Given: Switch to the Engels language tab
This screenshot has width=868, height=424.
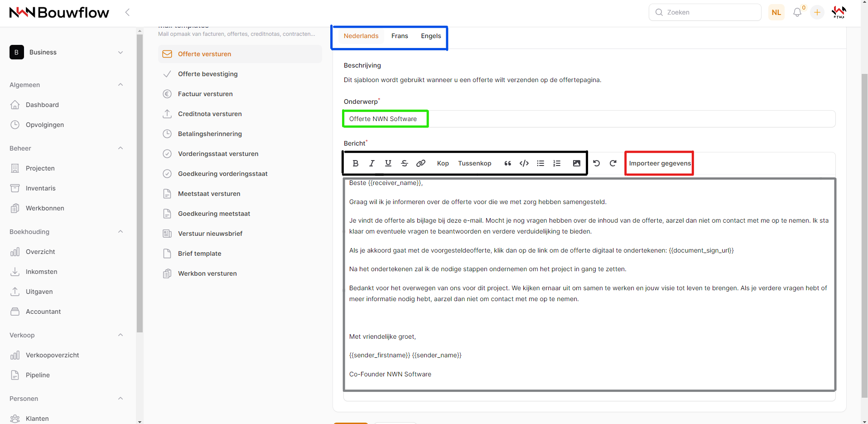Looking at the screenshot, I should coord(431,36).
